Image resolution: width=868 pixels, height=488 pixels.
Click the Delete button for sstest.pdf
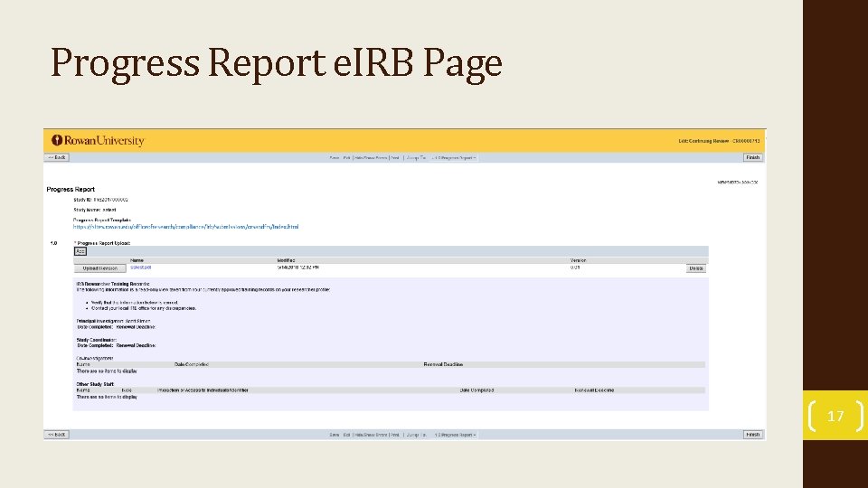(696, 268)
